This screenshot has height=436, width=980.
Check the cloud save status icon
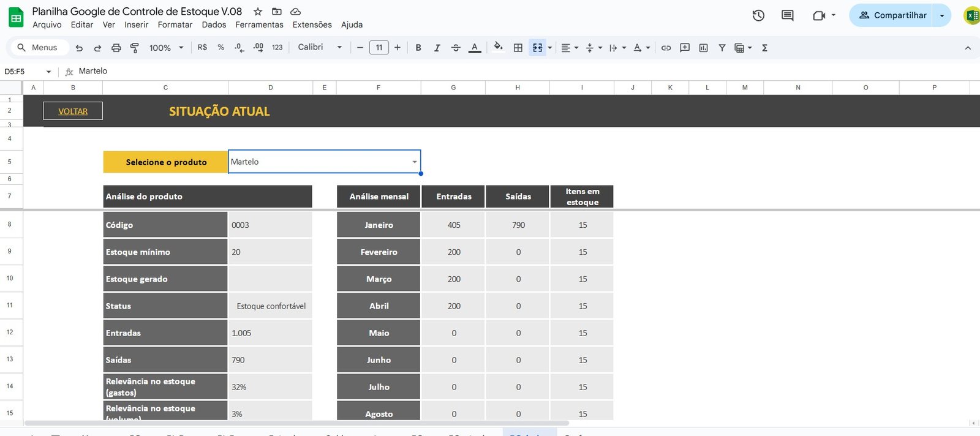[295, 12]
